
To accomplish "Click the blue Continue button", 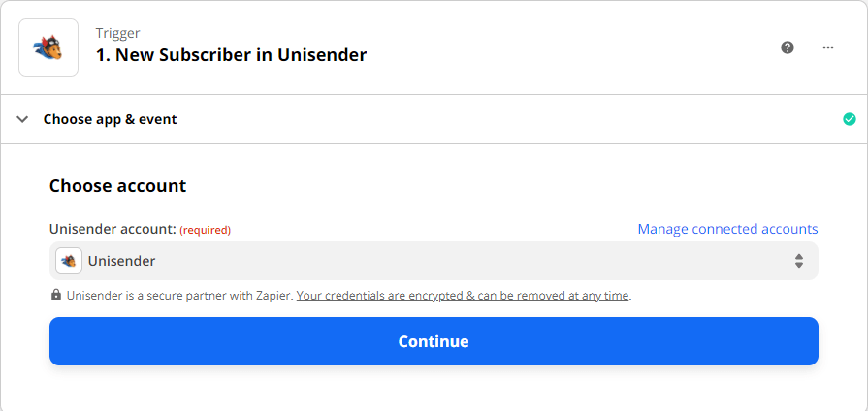I will [434, 341].
